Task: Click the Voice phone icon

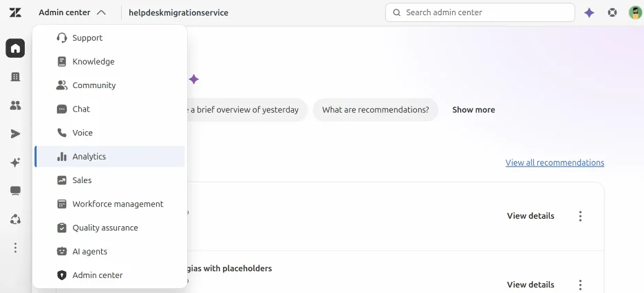Action: [62, 133]
